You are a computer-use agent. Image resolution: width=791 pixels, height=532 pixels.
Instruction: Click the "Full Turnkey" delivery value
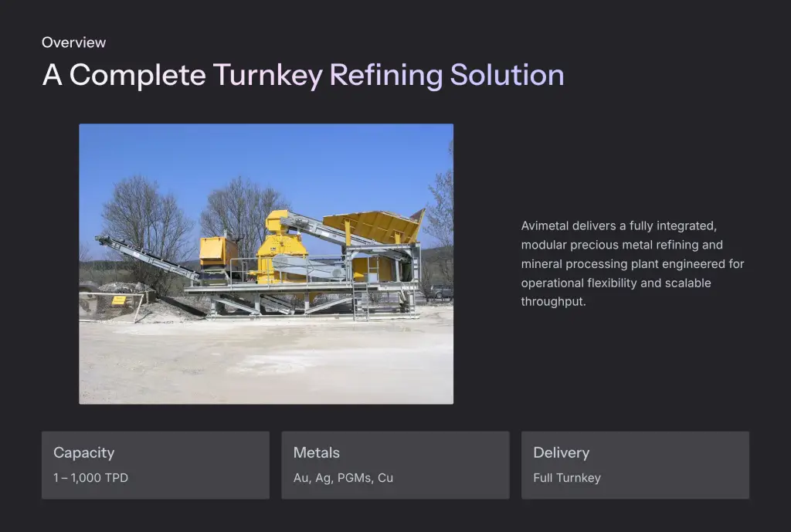pyautogui.click(x=566, y=478)
